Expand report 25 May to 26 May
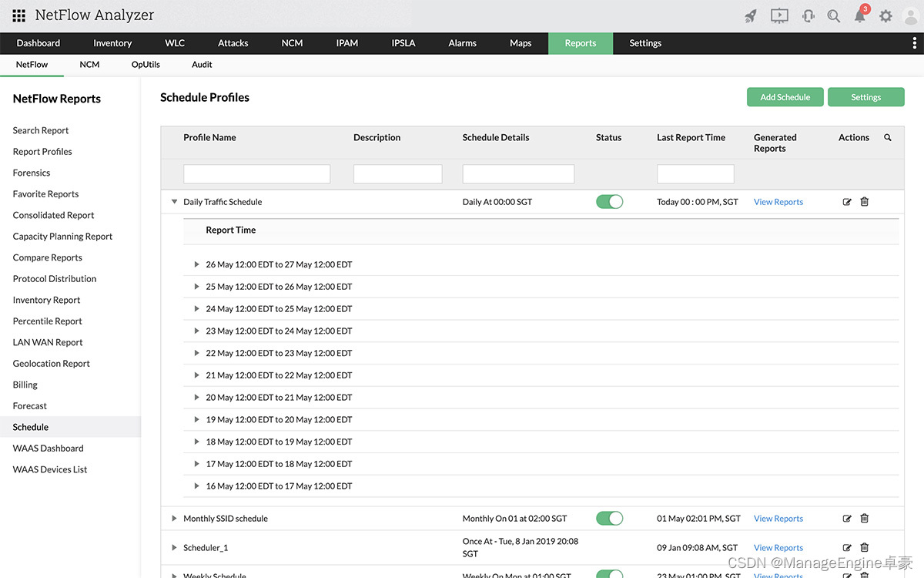This screenshot has height=578, width=924. [197, 287]
